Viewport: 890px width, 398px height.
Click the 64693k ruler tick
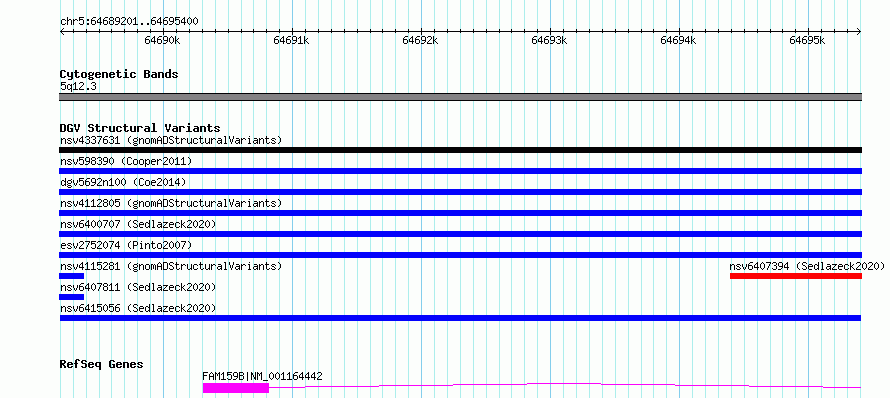coord(549,40)
